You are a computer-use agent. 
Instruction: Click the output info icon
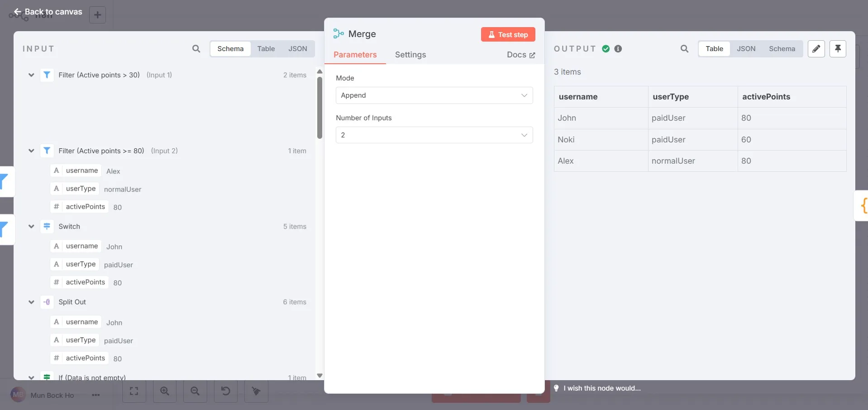pos(618,49)
